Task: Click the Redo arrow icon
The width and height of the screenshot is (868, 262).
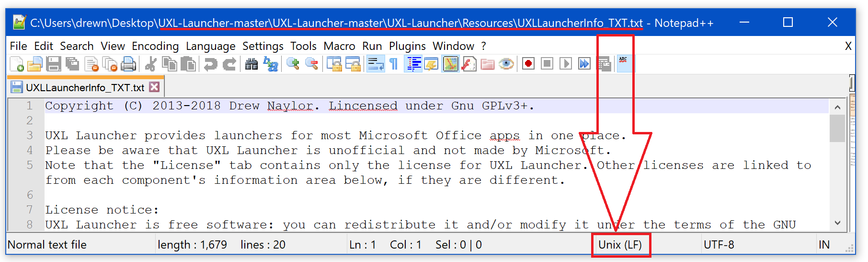Action: tap(229, 64)
